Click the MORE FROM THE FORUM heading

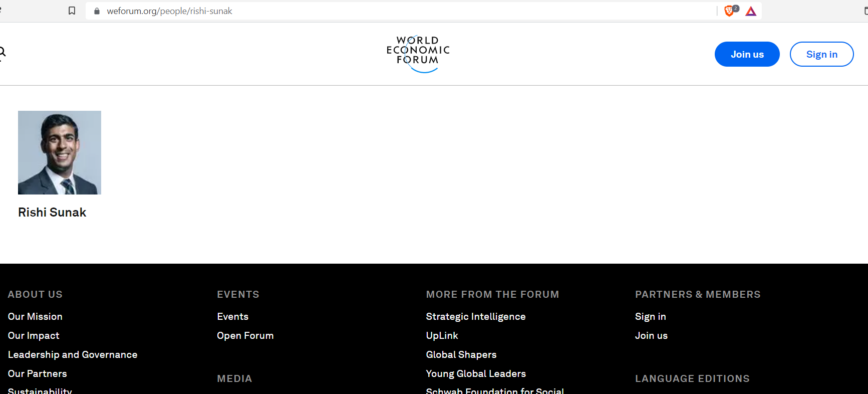click(x=492, y=294)
